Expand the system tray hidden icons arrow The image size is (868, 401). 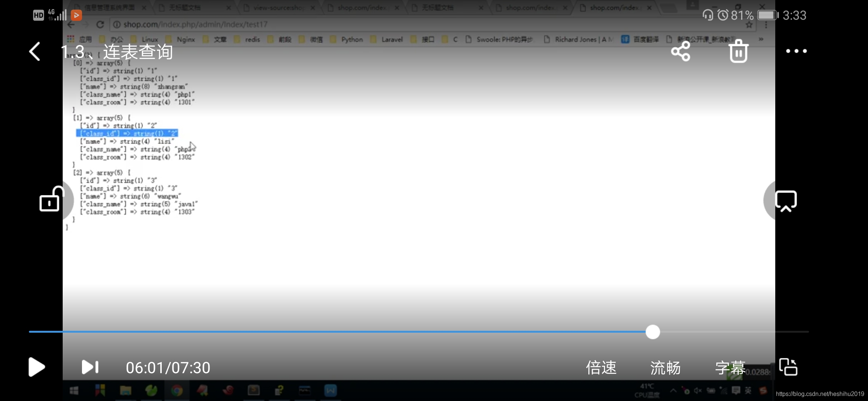coord(673,391)
